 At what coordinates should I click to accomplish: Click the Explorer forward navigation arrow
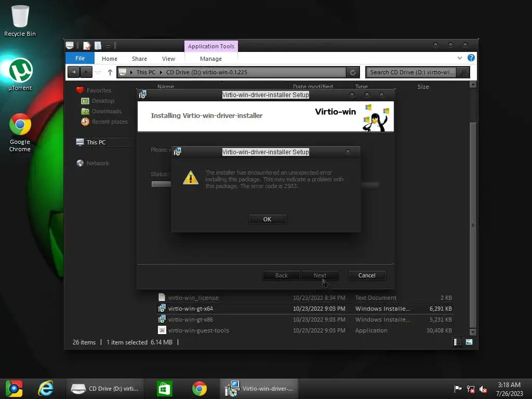pyautogui.click(x=86, y=72)
